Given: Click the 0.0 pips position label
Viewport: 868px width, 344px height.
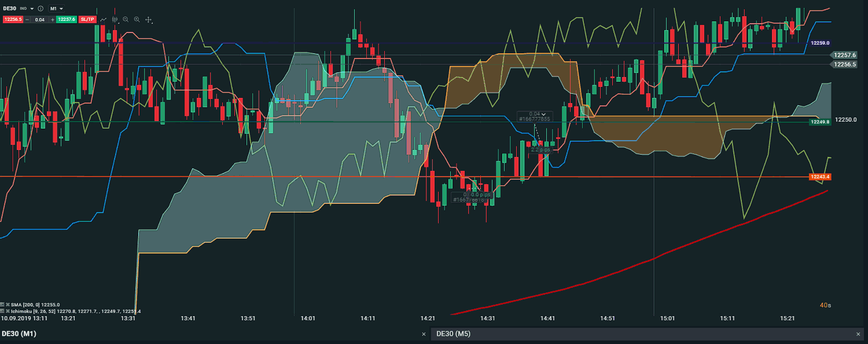Looking at the screenshot, I should (480, 195).
